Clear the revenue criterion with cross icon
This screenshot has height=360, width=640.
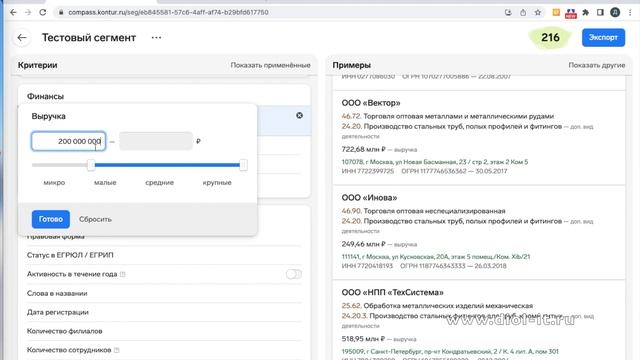(x=299, y=116)
